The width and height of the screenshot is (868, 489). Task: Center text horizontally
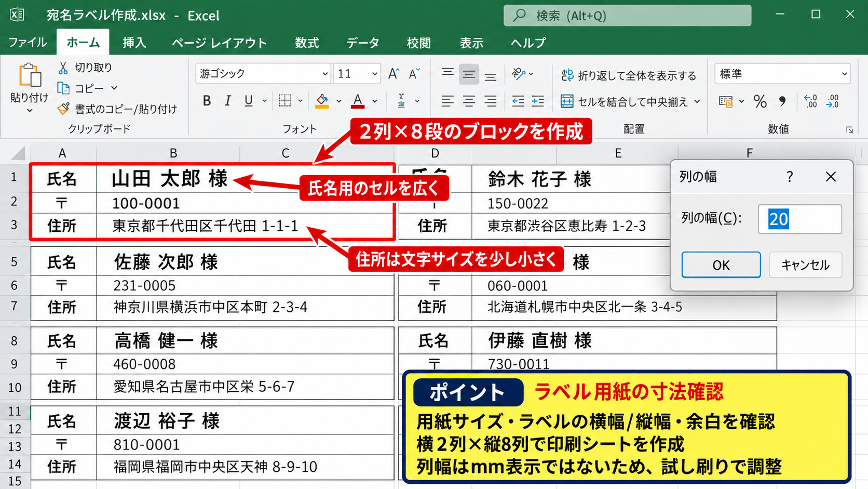coord(469,101)
